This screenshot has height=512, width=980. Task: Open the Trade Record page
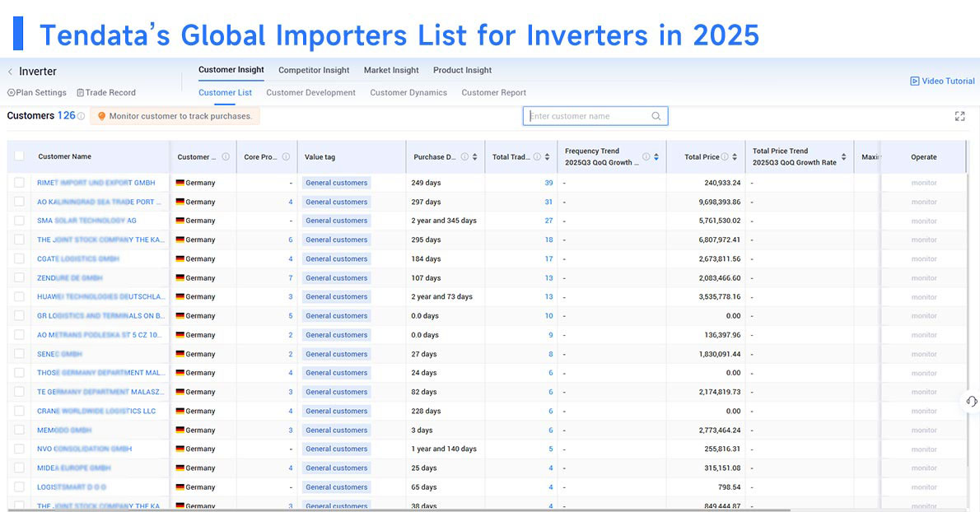[106, 92]
